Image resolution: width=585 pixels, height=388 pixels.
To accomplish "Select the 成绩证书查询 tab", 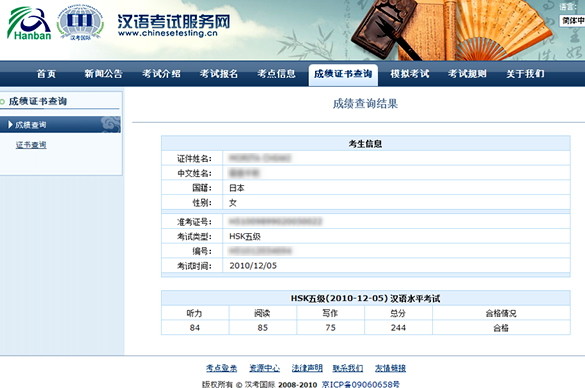I will coord(343,74).
